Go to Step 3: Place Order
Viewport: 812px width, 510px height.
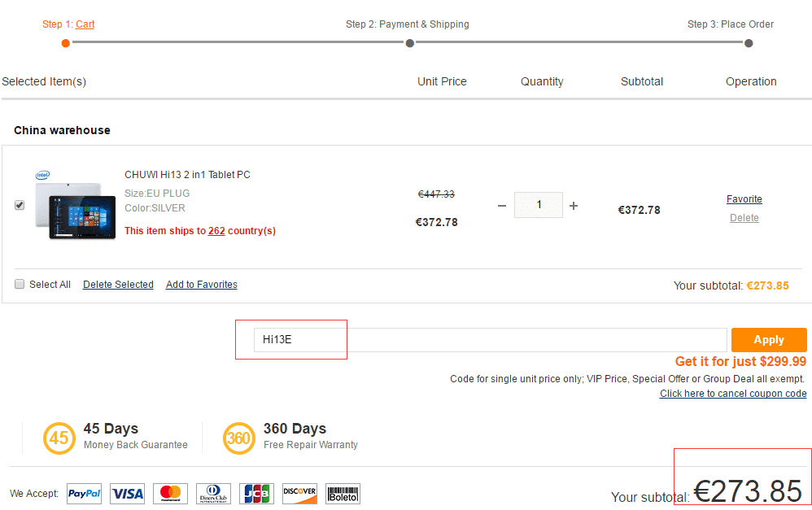(730, 24)
